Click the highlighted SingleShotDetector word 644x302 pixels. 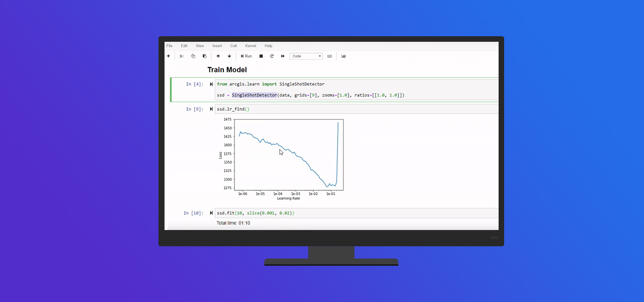(254, 95)
